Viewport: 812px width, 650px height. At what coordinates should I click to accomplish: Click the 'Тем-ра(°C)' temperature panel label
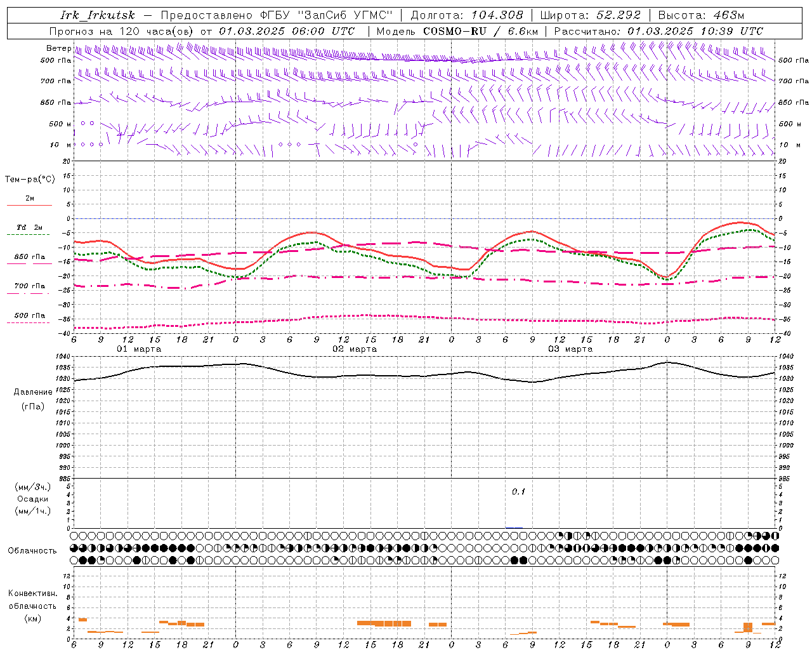30,180
